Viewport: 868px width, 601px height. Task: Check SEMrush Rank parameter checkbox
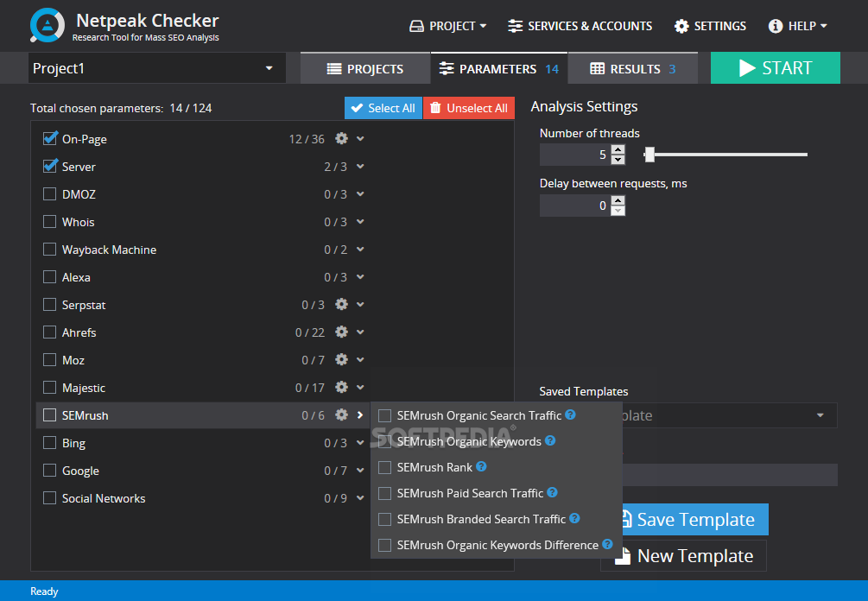(x=384, y=468)
